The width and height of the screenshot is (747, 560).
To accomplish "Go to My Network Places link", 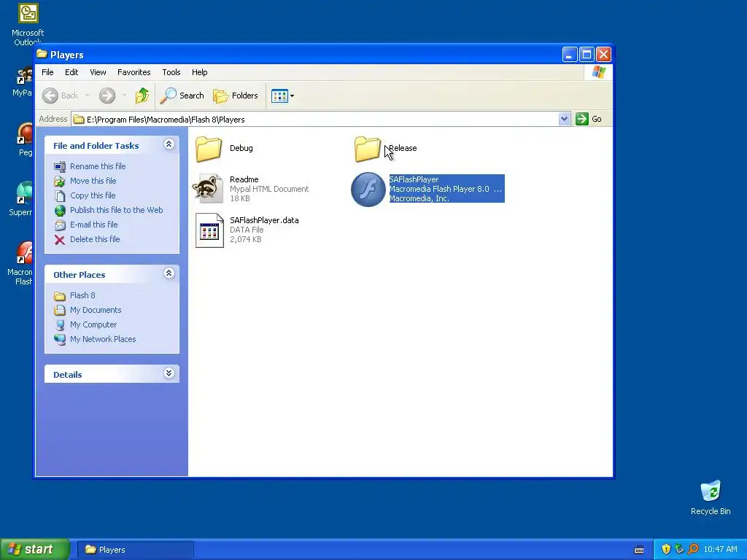I will click(103, 340).
